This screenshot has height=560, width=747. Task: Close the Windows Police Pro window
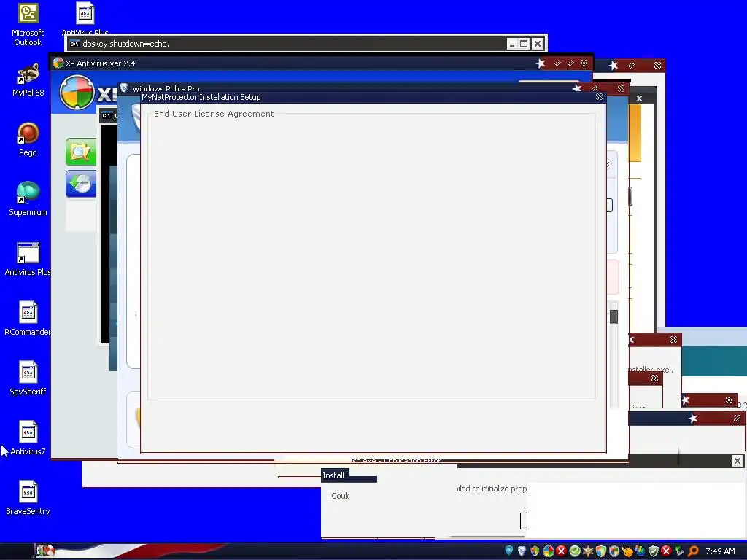click(621, 88)
